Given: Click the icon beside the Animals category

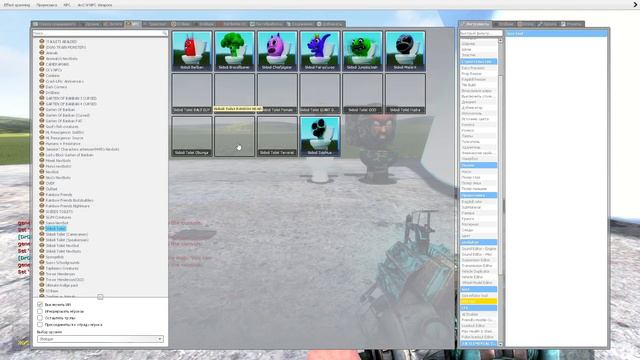Looking at the screenshot, I should pyautogui.click(x=42, y=53).
